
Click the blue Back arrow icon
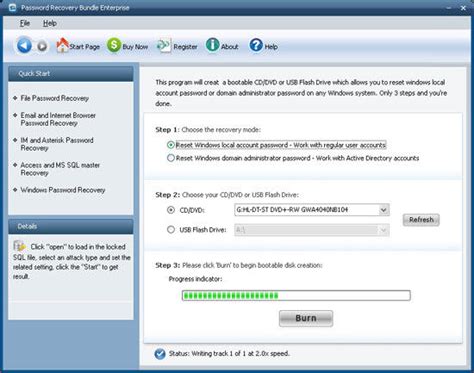tap(24, 45)
